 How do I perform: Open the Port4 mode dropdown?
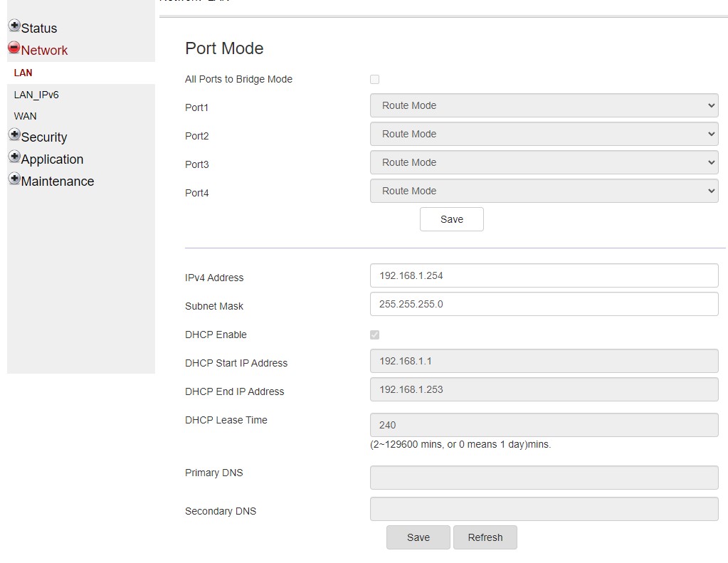(x=544, y=191)
